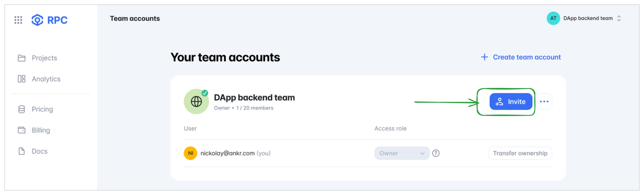644x195 pixels.
Task: Expand the Owner access role dropdown
Action: point(402,153)
